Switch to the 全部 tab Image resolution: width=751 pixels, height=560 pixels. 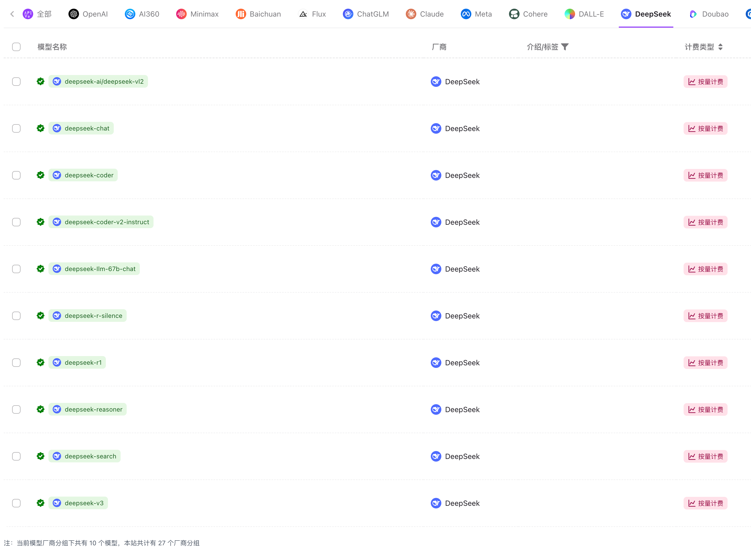coord(37,14)
